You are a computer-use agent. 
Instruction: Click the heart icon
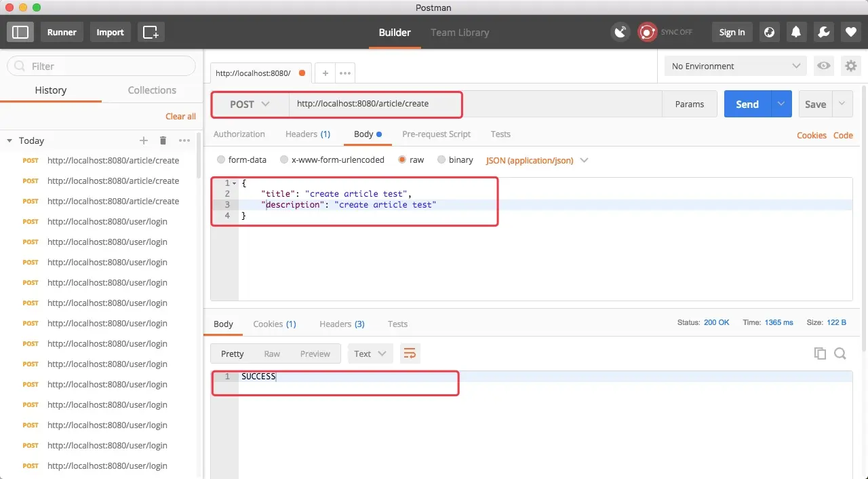[850, 32]
